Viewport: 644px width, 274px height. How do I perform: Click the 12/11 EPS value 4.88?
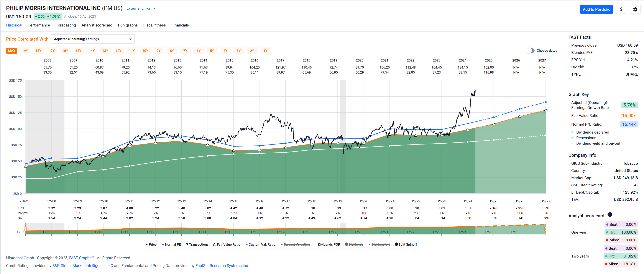[x=129, y=208]
